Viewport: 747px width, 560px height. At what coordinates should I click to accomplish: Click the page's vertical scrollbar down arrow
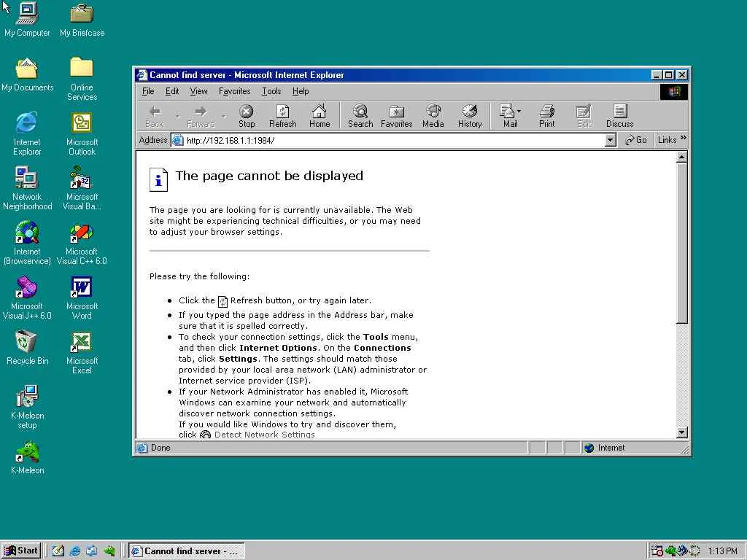coord(682,432)
